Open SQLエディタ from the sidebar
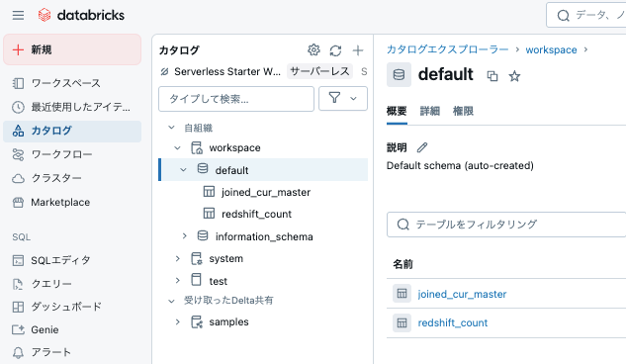Viewport: 626px width, 364px height. pos(60,260)
